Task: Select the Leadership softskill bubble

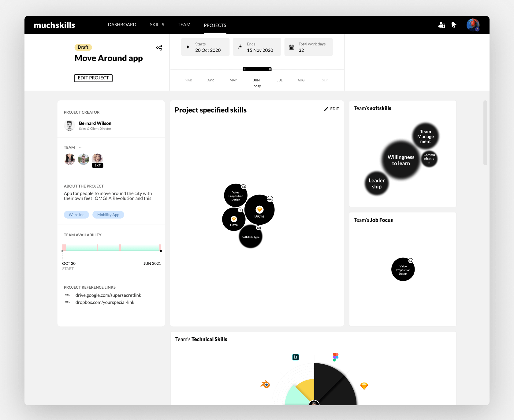Action: (377, 183)
